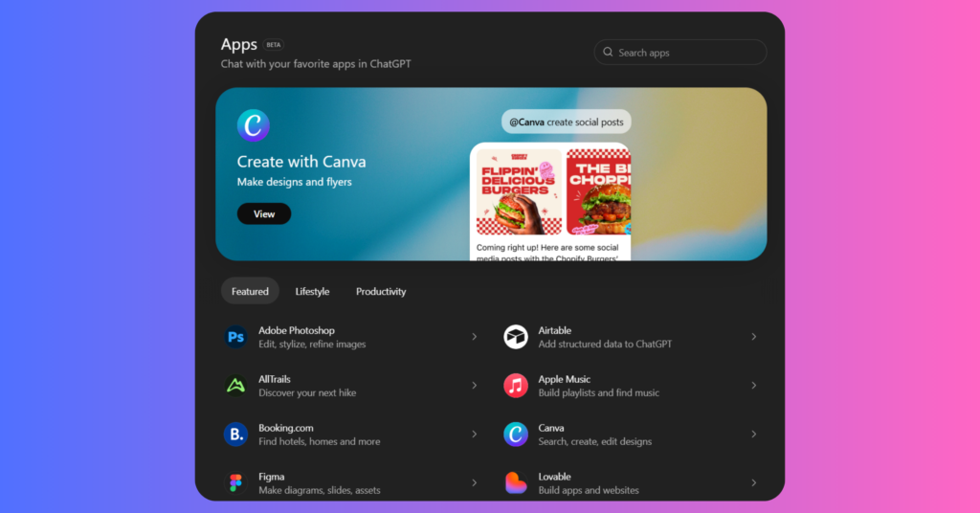
Task: Open Airtable row chevron
Action: (754, 337)
